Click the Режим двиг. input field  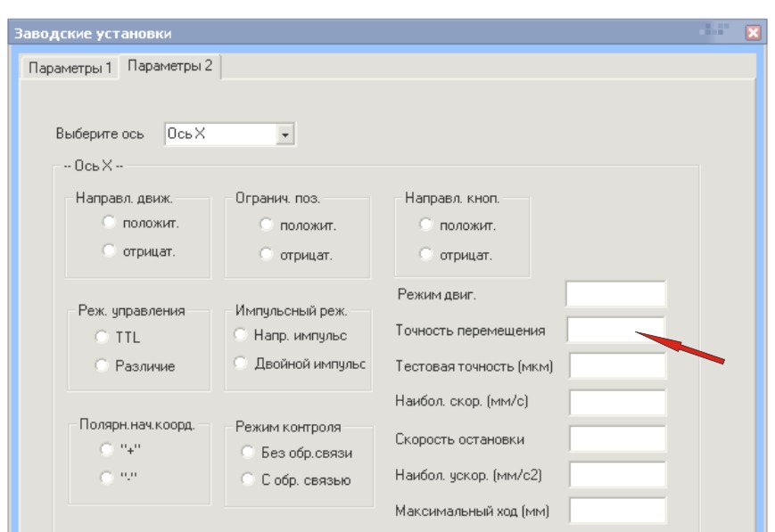pos(615,294)
